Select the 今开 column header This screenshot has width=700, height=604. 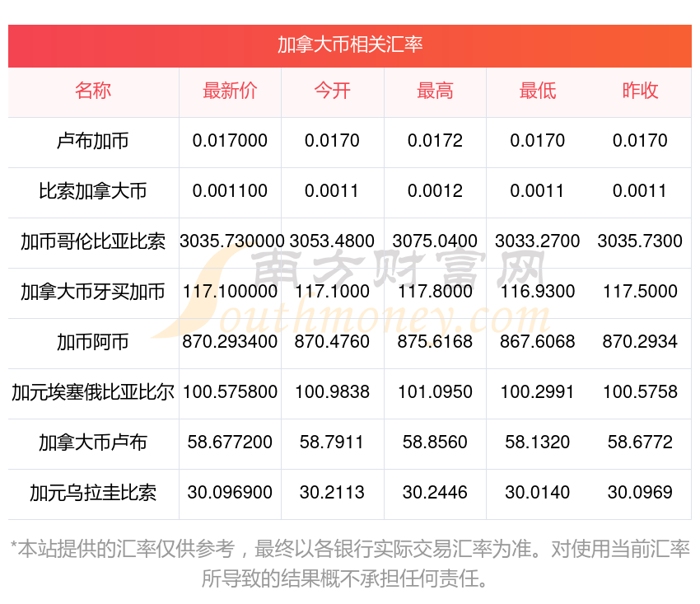point(332,91)
